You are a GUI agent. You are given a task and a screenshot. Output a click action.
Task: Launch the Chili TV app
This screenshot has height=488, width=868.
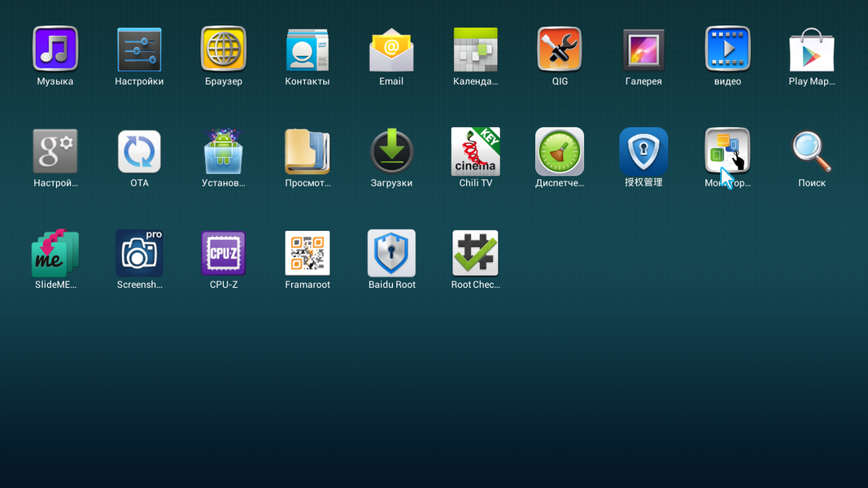pos(476,152)
